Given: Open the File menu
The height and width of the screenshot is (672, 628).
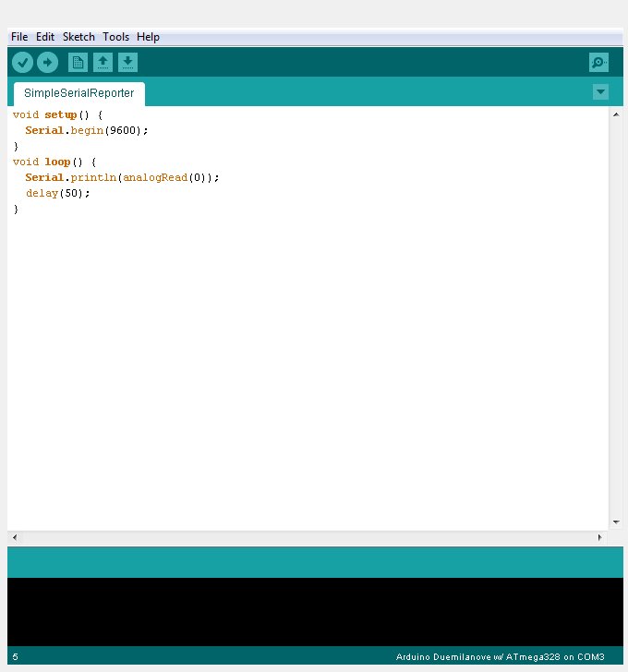Looking at the screenshot, I should pos(19,37).
